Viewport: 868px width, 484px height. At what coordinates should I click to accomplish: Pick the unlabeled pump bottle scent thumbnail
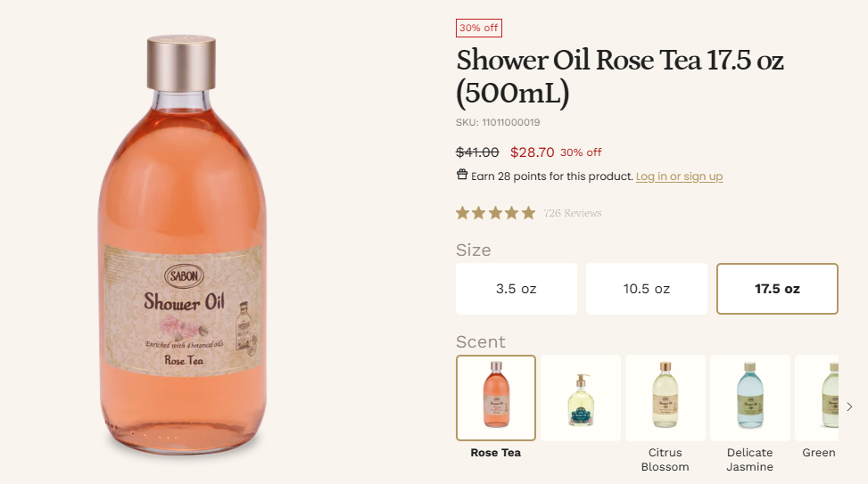click(x=581, y=398)
